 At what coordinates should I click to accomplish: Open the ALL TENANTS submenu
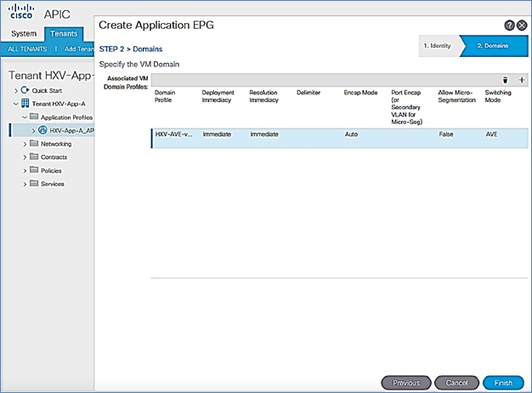(27, 49)
